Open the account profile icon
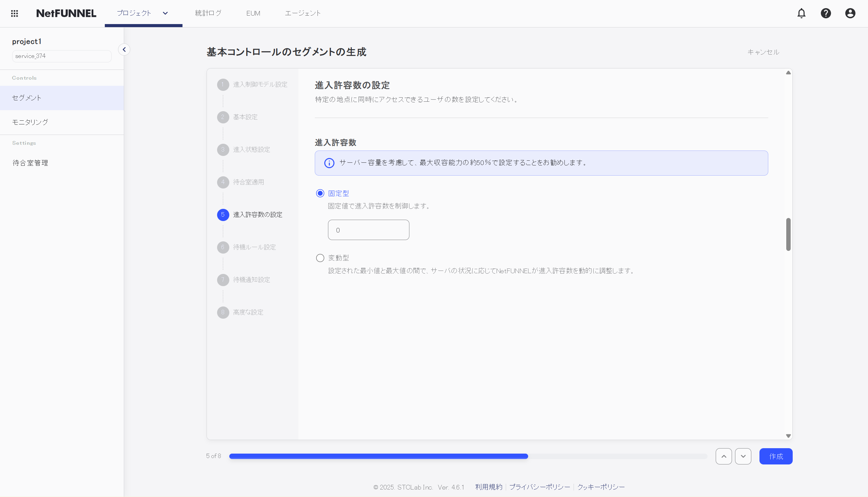Viewport: 868px width, 497px height. pyautogui.click(x=850, y=13)
